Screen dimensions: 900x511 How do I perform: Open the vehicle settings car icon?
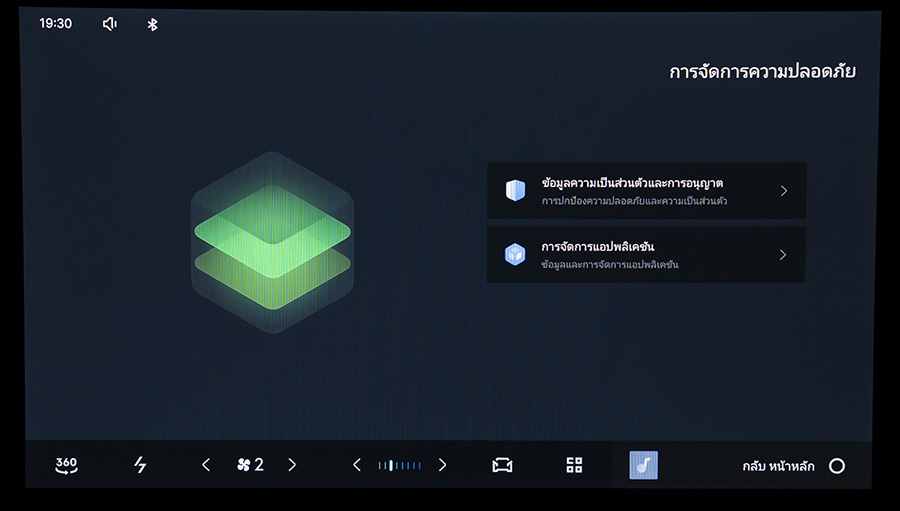coord(502,465)
